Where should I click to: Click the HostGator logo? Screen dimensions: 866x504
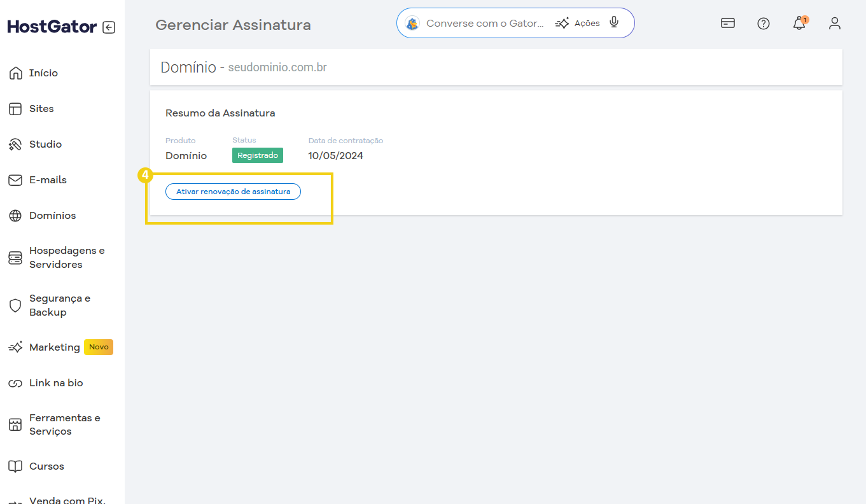pos(52,27)
